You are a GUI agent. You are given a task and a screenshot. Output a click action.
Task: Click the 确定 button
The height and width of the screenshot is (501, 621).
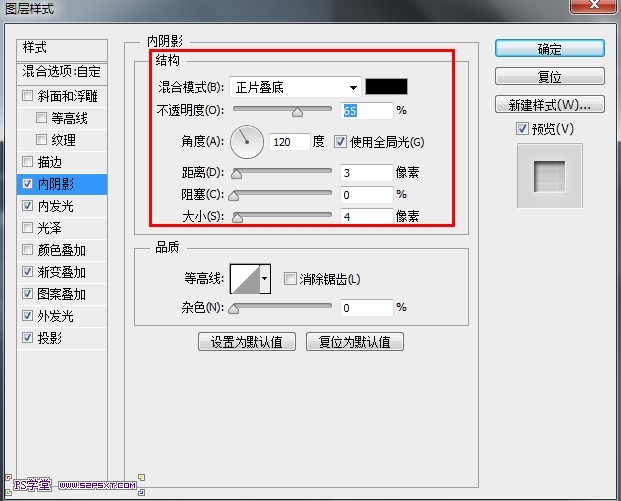click(549, 48)
